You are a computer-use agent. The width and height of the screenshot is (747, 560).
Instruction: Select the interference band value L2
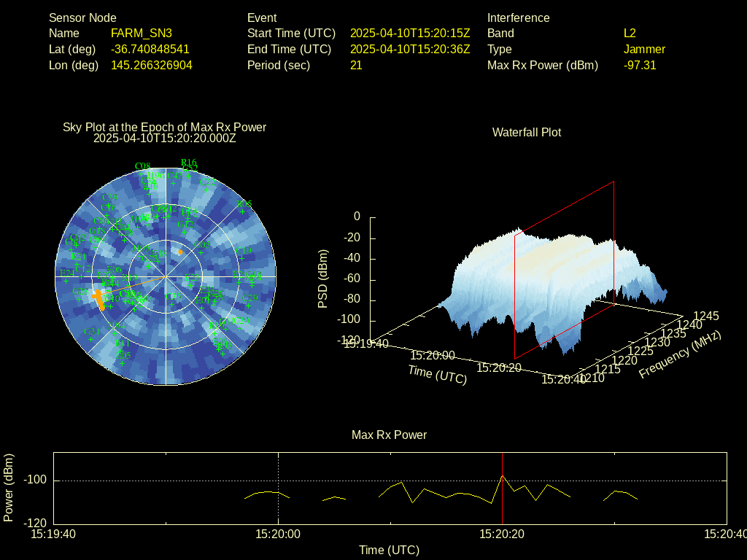pos(630,34)
